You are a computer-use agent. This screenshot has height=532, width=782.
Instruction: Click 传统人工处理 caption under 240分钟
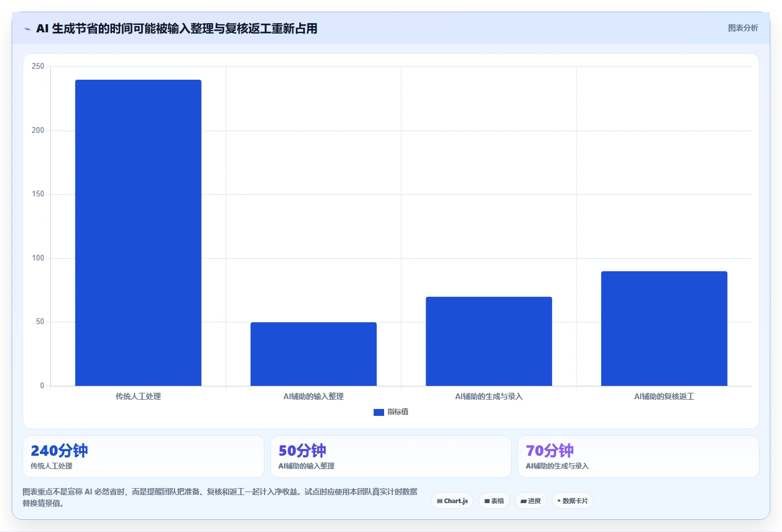click(x=51, y=466)
